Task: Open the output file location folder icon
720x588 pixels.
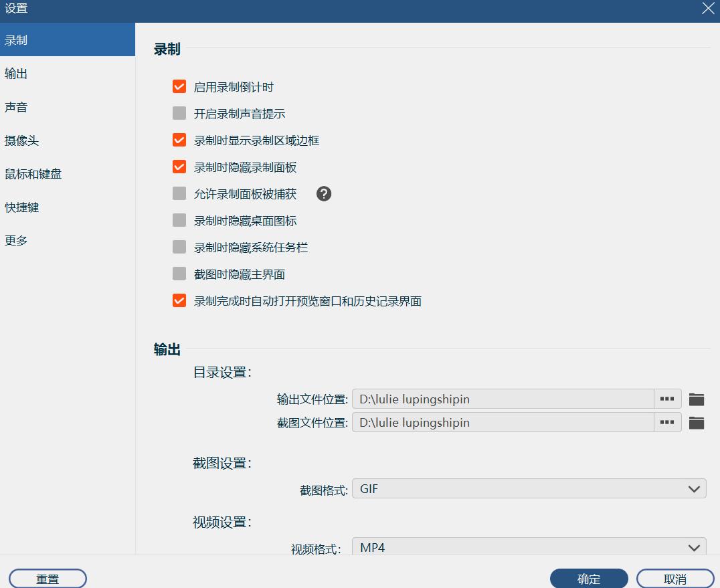Action: 697,398
